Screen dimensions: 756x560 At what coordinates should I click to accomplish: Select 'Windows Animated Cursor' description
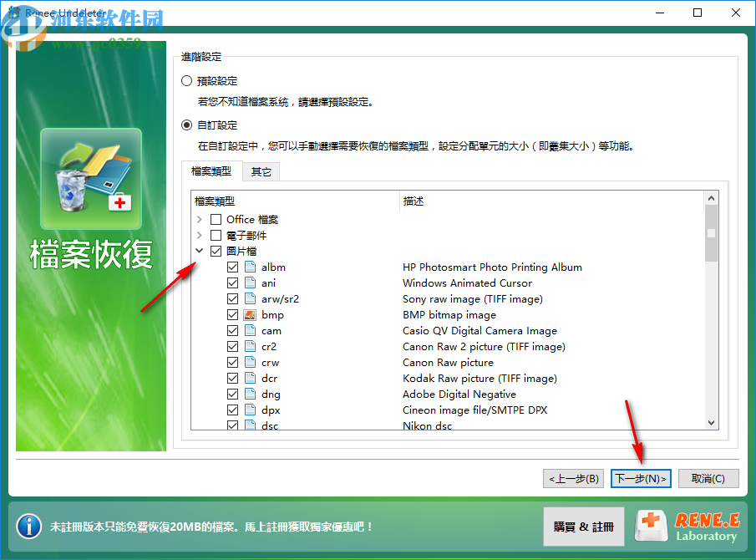pyautogui.click(x=467, y=283)
